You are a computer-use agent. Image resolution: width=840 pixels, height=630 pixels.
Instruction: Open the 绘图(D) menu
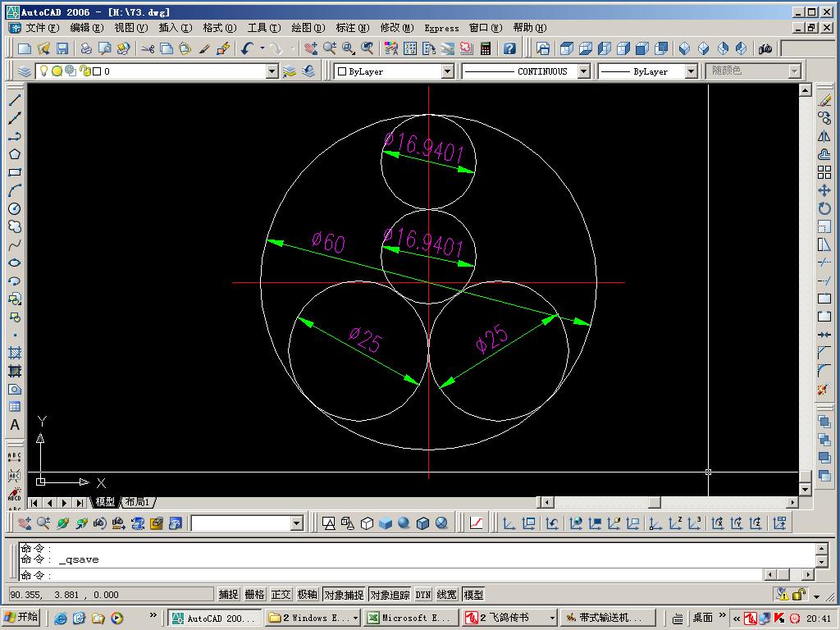[x=308, y=28]
